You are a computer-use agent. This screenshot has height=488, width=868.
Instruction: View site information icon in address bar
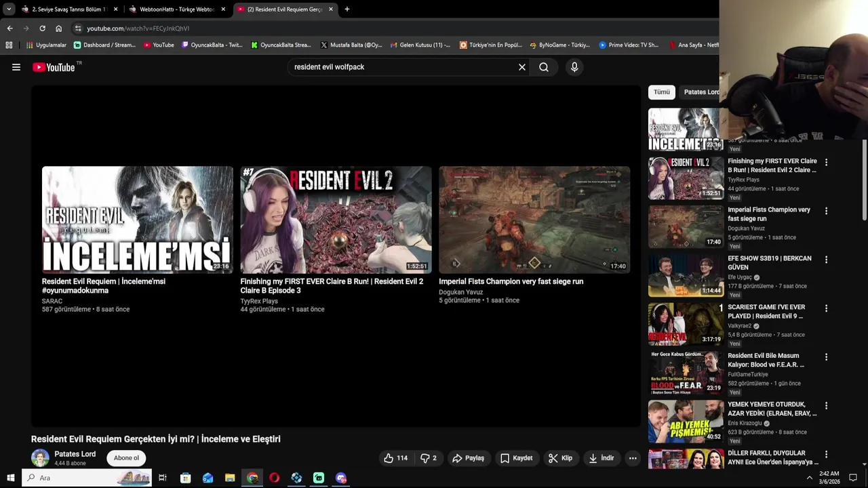[x=78, y=28]
